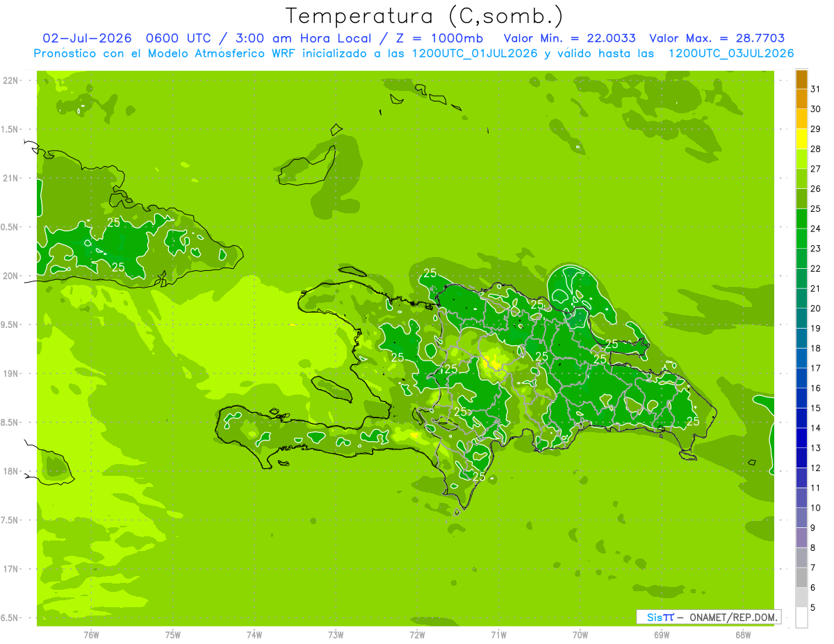
Task: Click the Temperatura (C,somb.) chart title
Action: 424,17
